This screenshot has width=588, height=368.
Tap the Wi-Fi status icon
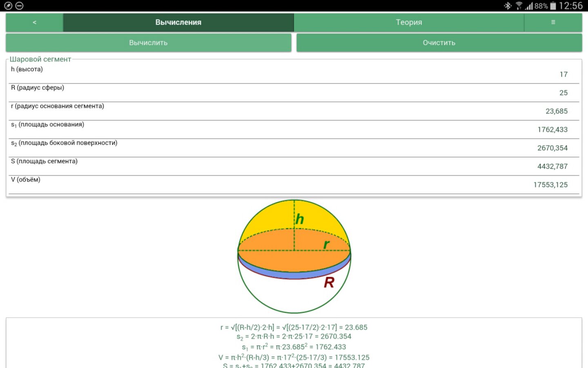[x=519, y=6]
